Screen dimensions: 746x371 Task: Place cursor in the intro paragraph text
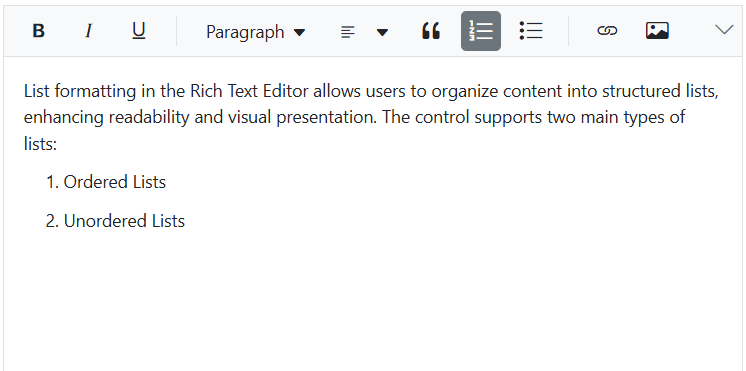pyautogui.click(x=371, y=117)
